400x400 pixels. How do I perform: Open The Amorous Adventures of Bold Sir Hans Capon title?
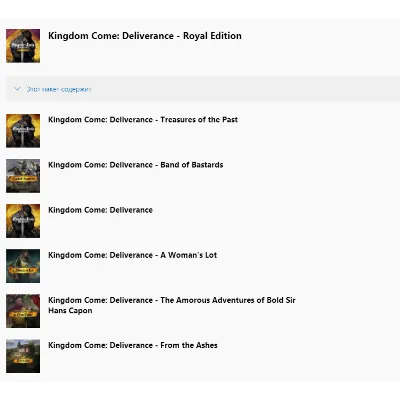[172, 305]
